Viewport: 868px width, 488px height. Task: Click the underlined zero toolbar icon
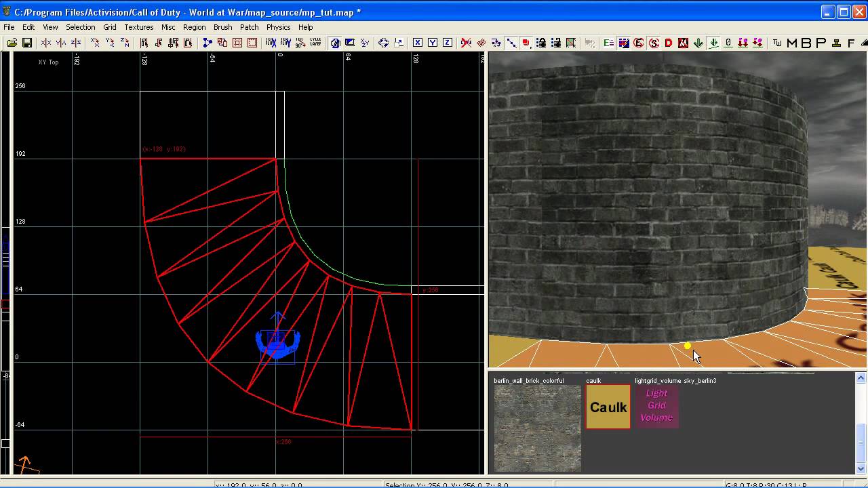(x=728, y=43)
